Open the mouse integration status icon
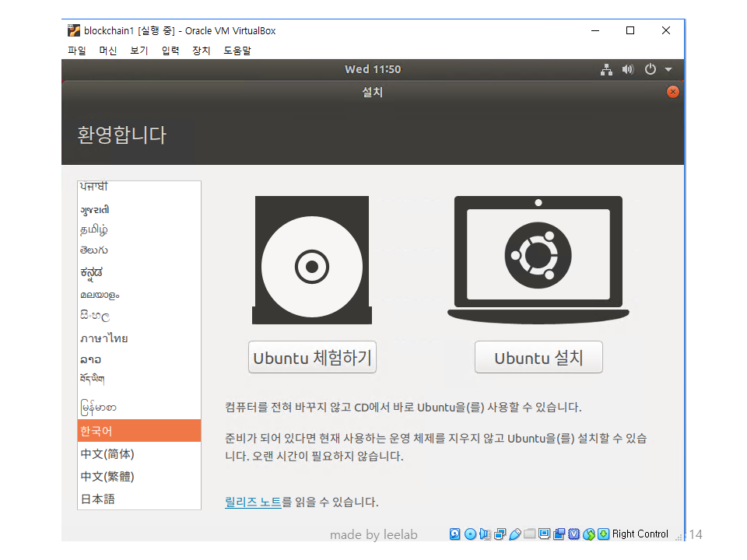Viewport: 747px width, 560px height. click(589, 534)
